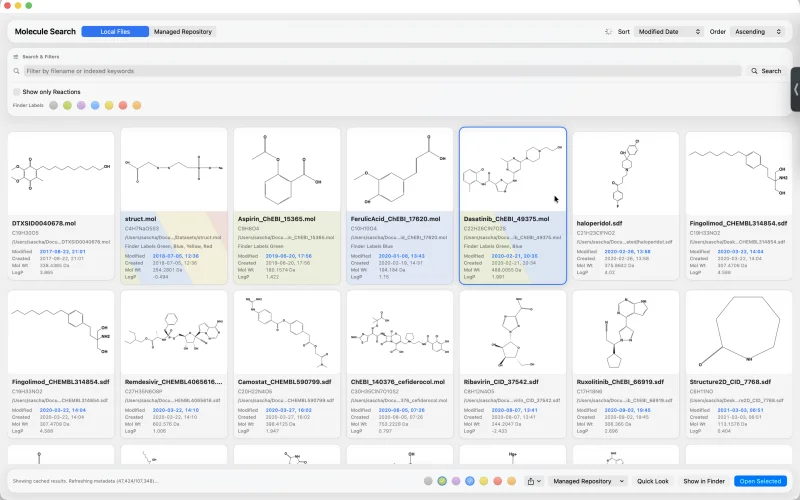The height and width of the screenshot is (500, 800).
Task: Filter by orange Finder label in filters
Action: tap(136, 106)
